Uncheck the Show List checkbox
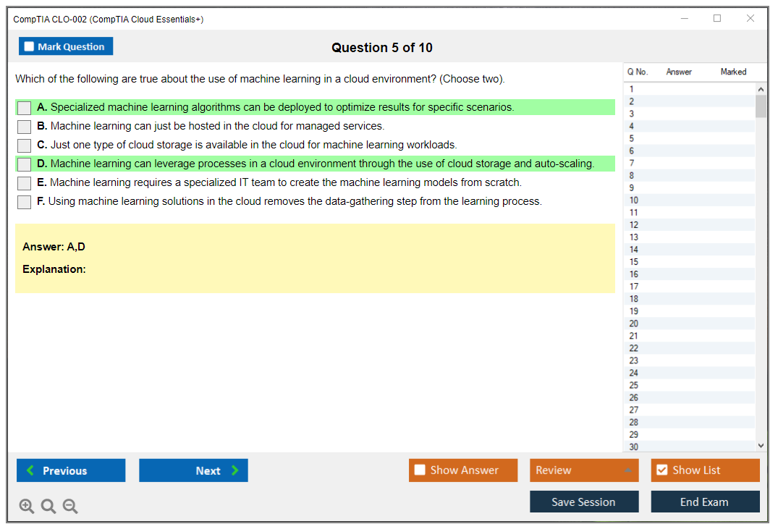The image size is (778, 532). click(x=661, y=470)
